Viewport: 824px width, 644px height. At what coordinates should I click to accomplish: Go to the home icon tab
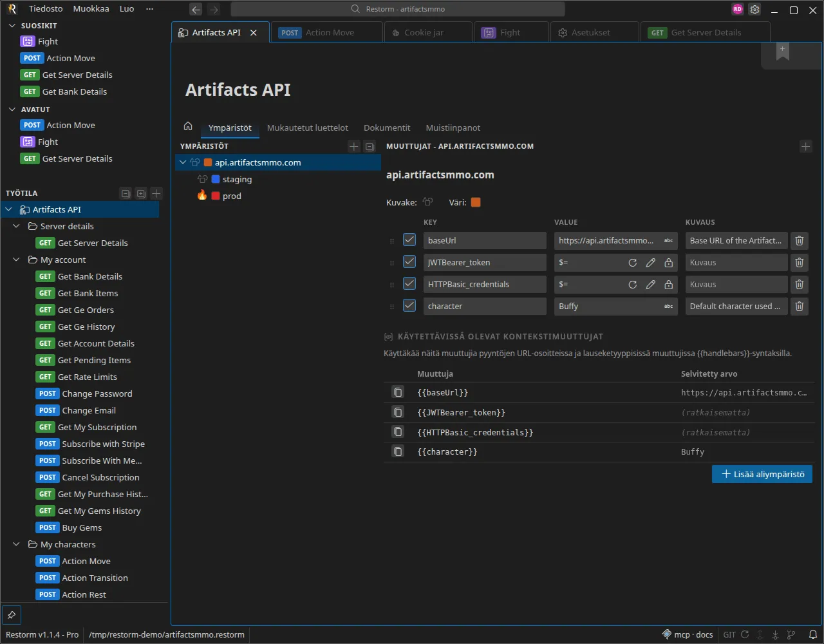coord(188,127)
